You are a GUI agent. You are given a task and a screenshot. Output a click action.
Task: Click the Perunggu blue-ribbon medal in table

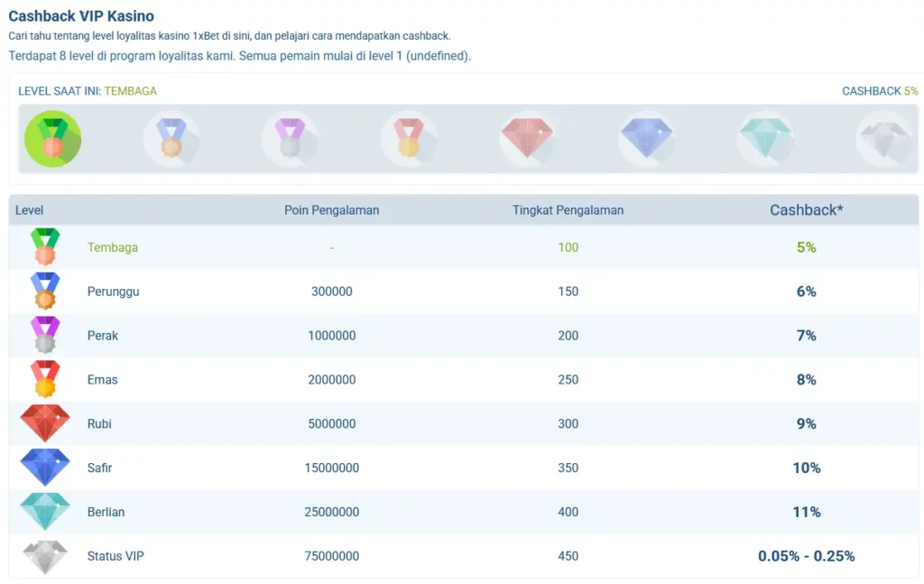tap(45, 292)
